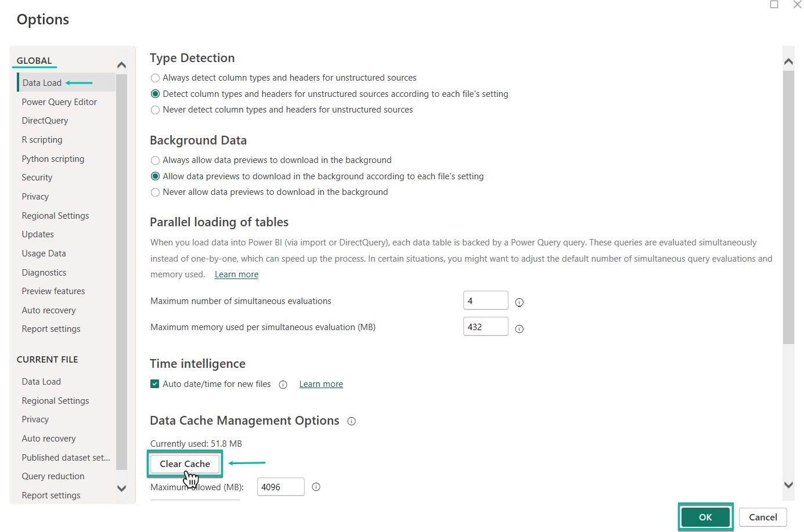Screen dimensions: 804x532
Task: Click info icon next to simultaneous evaluations field
Action: click(x=520, y=302)
